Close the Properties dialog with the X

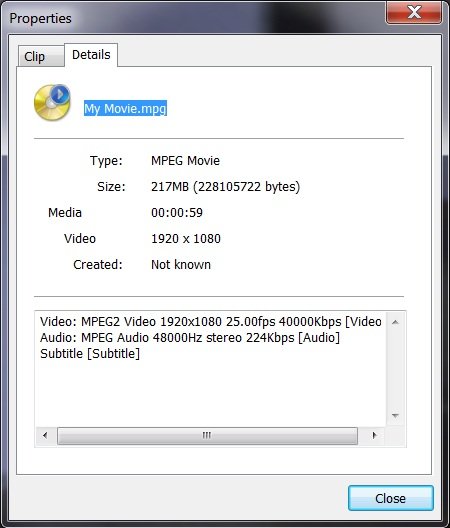pyautogui.click(x=414, y=12)
